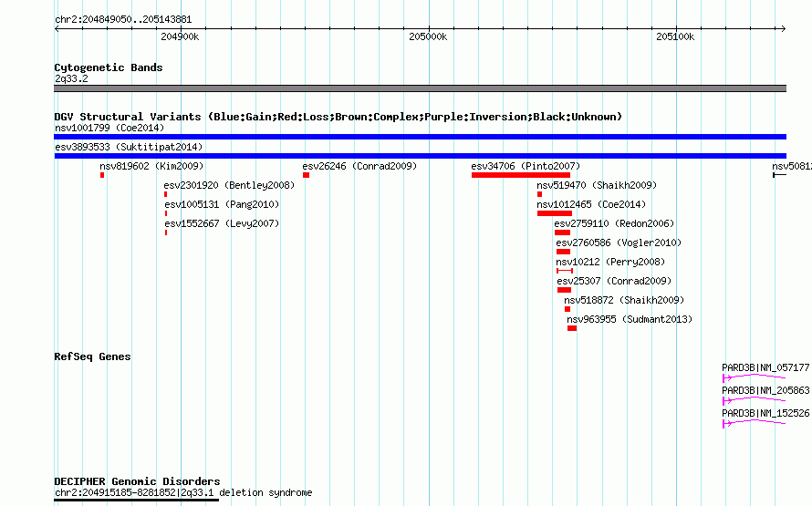Select the 2q33.2 band label
Screen dimensions: 812x506
(x=71, y=79)
